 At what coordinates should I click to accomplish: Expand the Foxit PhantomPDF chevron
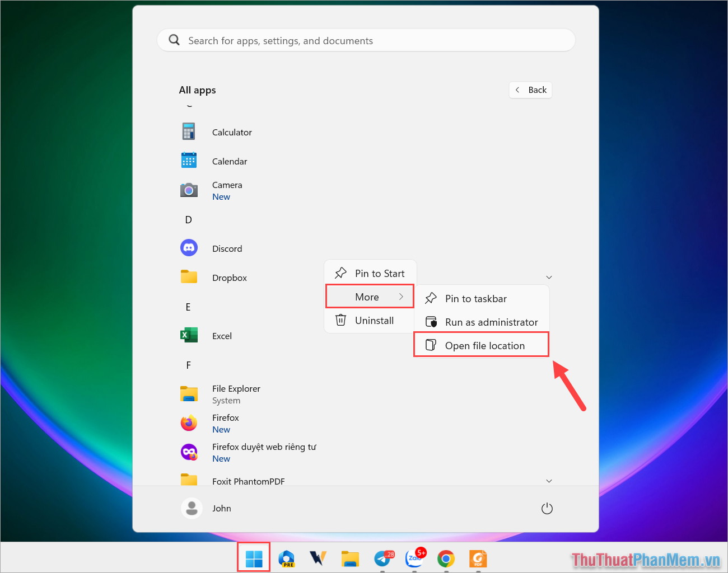tap(549, 481)
